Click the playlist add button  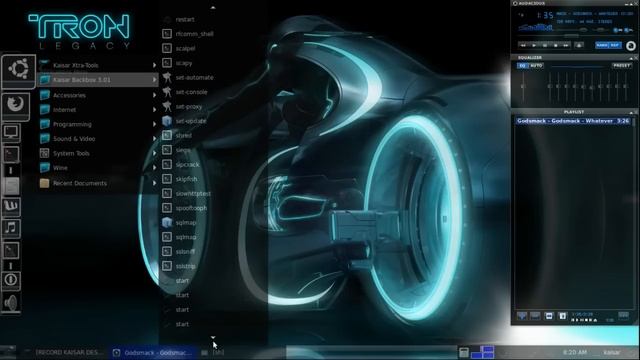522,316
